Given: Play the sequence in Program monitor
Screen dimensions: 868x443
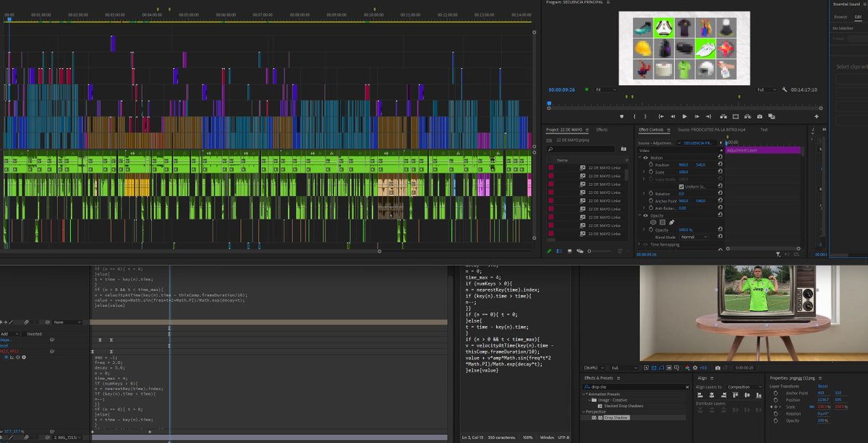Looking at the screenshot, I should tap(684, 117).
